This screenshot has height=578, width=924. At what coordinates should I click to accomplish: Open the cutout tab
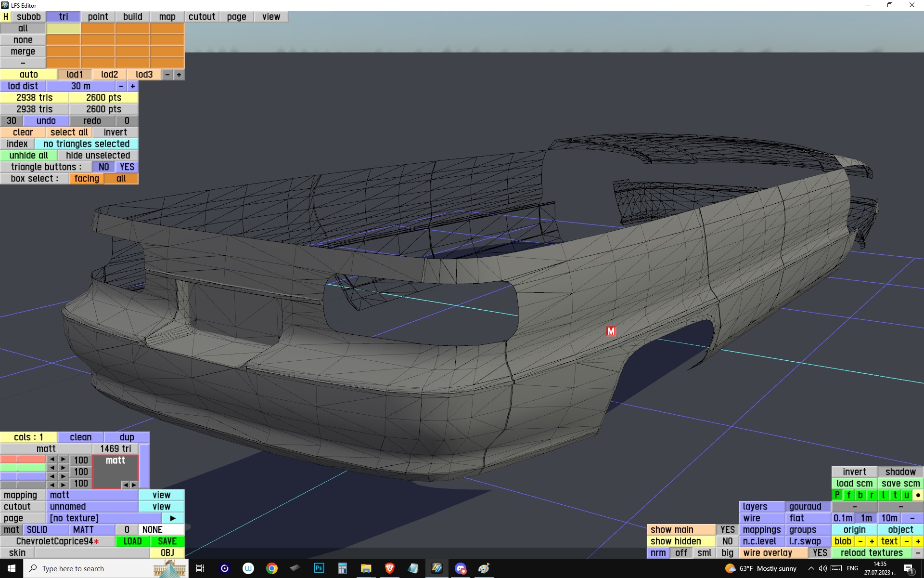(x=202, y=17)
